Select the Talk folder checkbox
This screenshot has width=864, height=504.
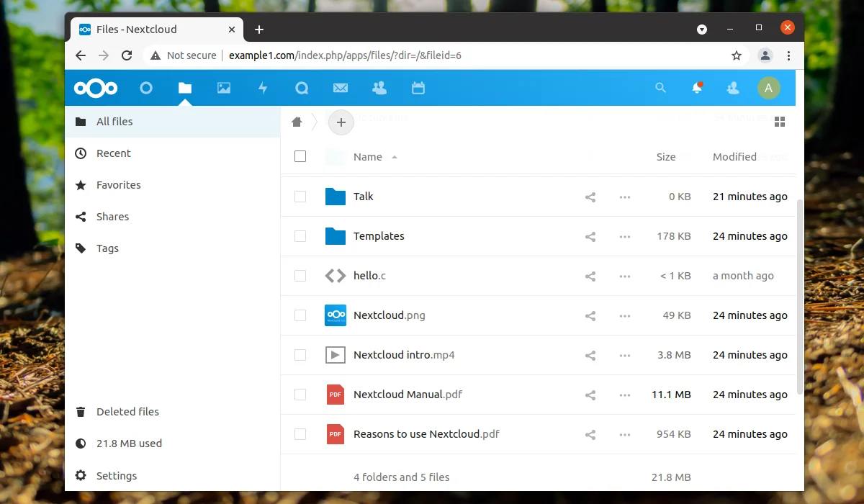(x=300, y=197)
